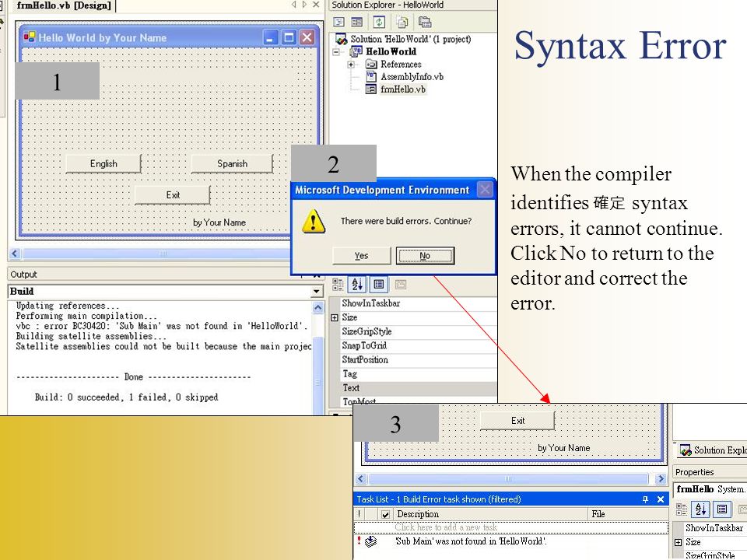Open Properties icon in Solution Explorer toolbar
This screenshot has width=747, height=560.
(425, 22)
